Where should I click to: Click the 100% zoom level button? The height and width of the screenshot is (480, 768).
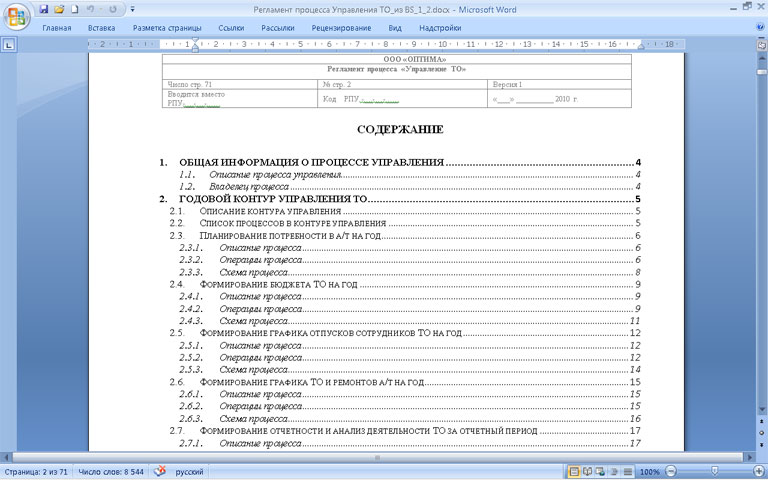coord(649,471)
